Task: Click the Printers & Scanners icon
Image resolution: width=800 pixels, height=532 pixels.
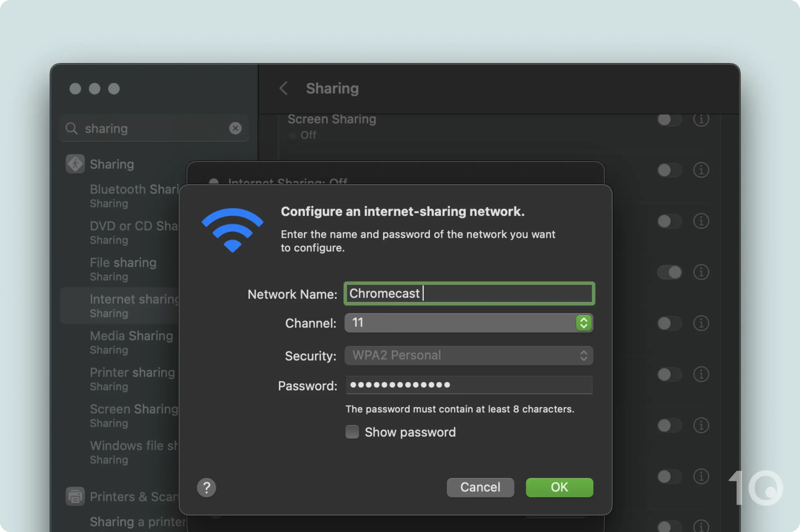Action: [75, 496]
